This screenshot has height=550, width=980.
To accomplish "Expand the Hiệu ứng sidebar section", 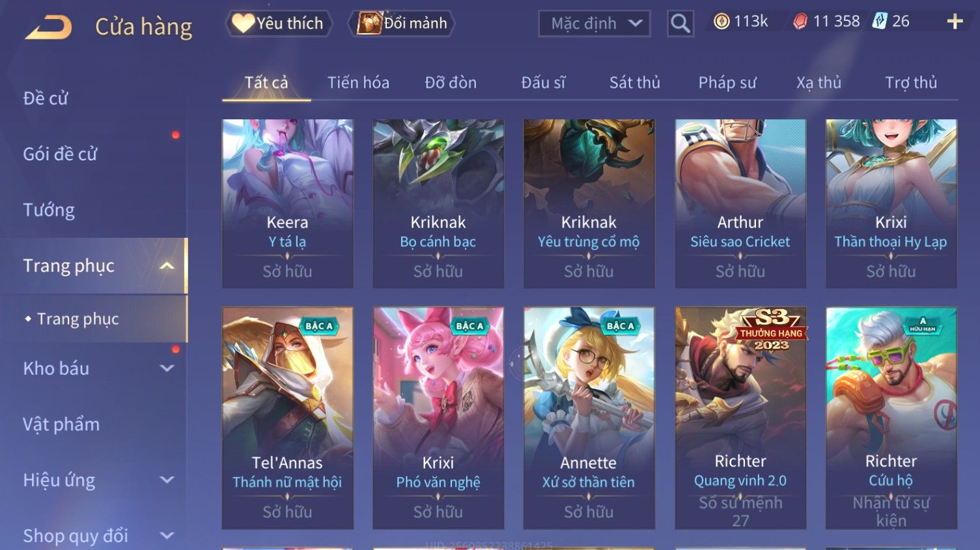I will click(x=167, y=480).
